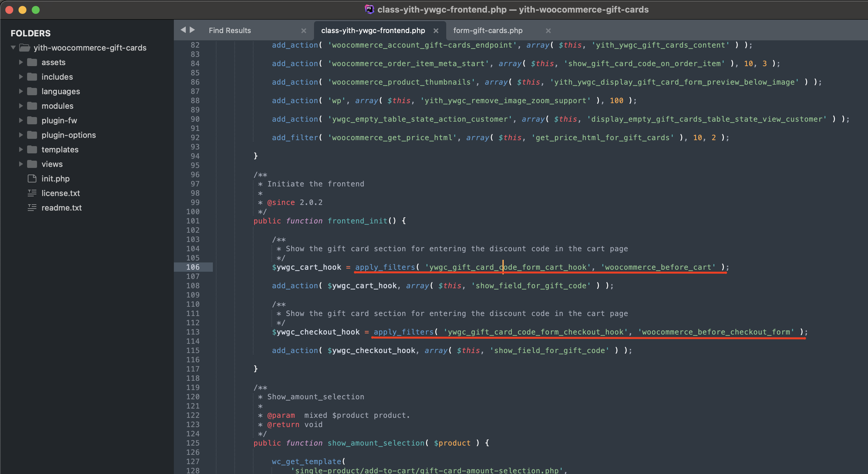Expand the plugin-fw folder arrow
Viewport: 868px width, 474px height.
(x=21, y=120)
